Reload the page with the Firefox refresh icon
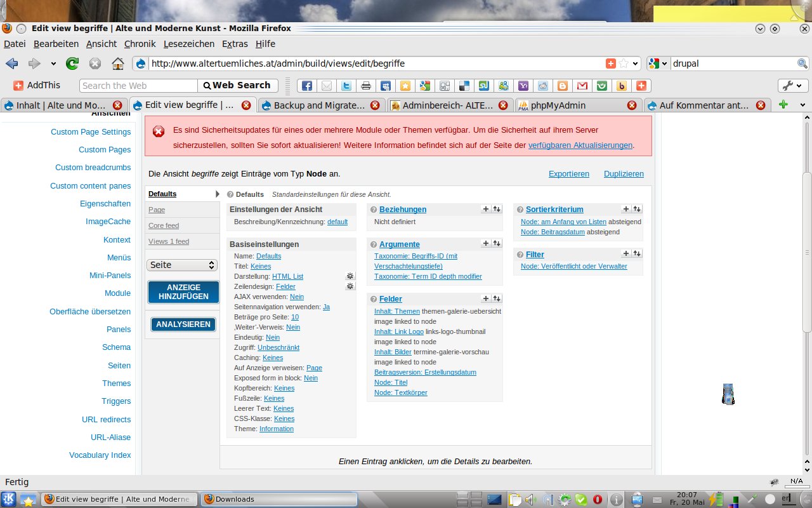Image resolution: width=812 pixels, height=508 pixels. [x=72, y=63]
